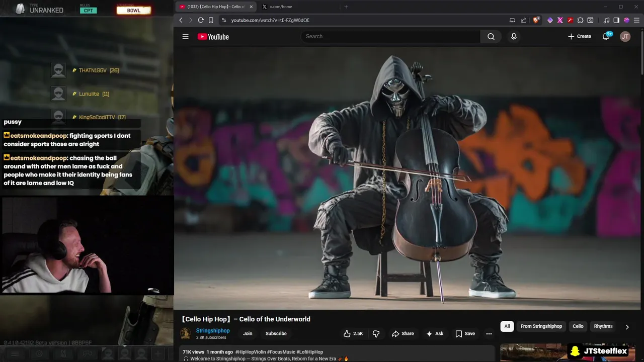This screenshot has width=644, height=362.
Task: Subscribe to Stringshiphop
Action: point(276,333)
